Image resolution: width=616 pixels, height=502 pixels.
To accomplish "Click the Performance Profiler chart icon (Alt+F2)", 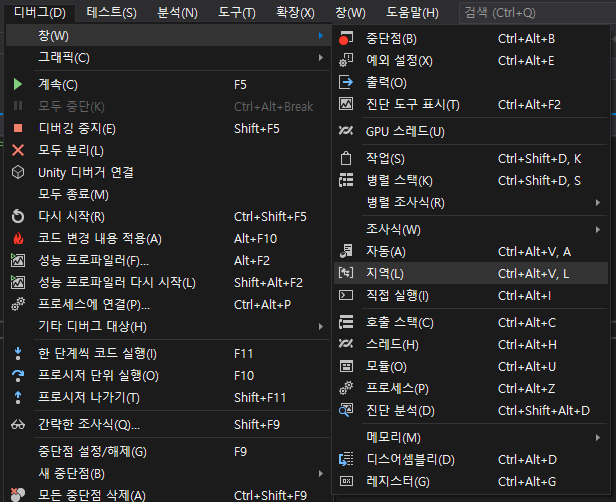I will click(18, 260).
